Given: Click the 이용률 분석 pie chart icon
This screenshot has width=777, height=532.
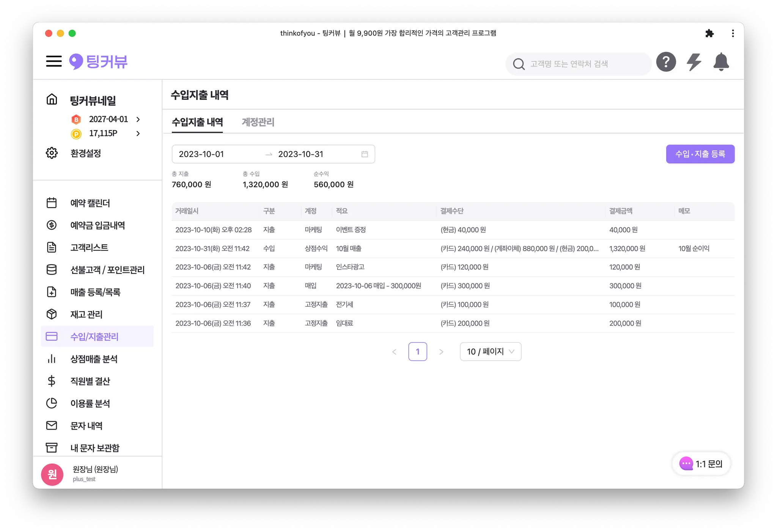Looking at the screenshot, I should point(52,403).
